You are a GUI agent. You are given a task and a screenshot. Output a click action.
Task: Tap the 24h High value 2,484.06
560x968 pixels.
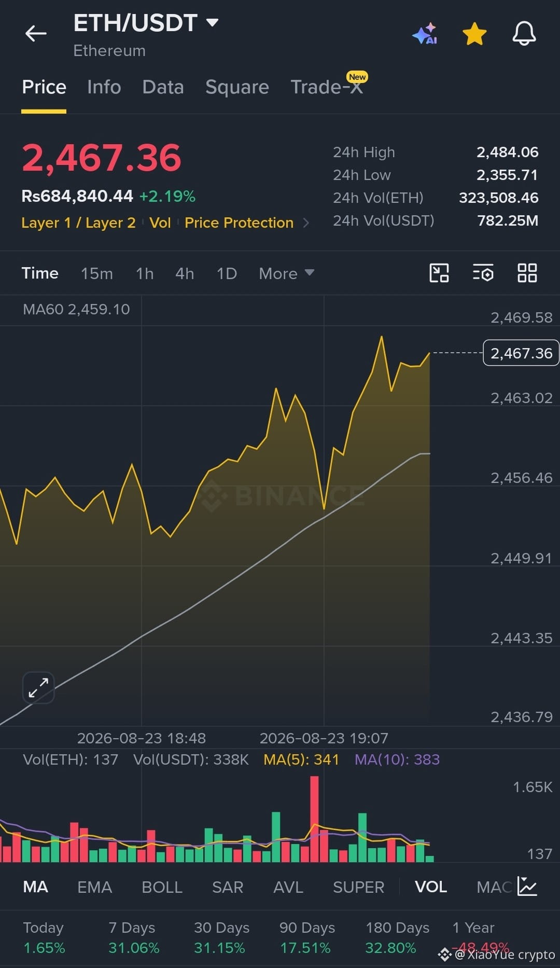click(507, 152)
